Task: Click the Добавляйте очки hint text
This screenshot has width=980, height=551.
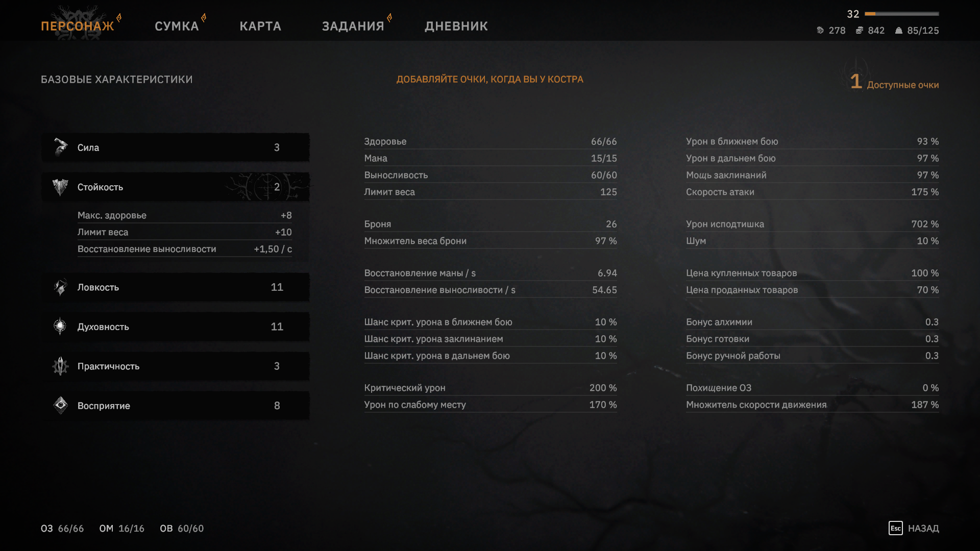Action: (x=490, y=80)
